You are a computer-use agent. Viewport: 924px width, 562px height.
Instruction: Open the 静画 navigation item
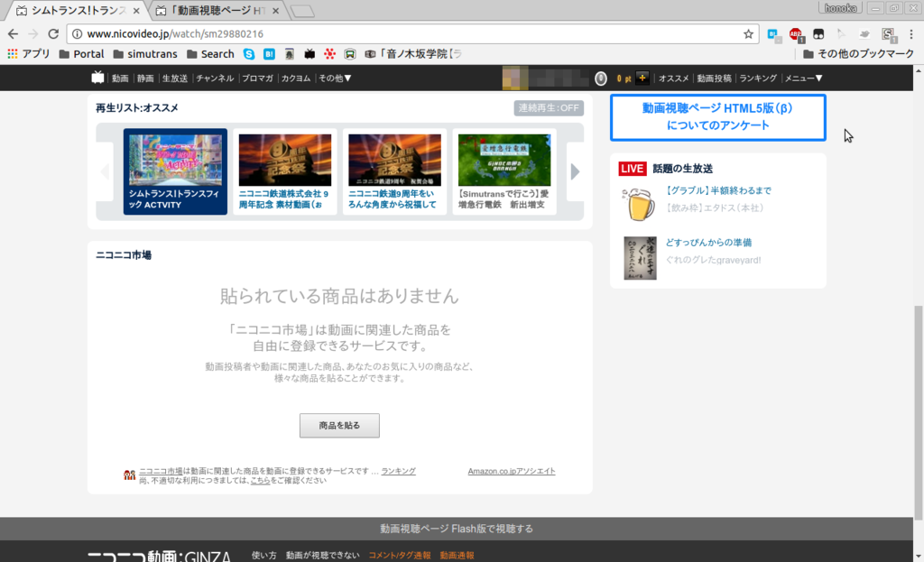coord(145,78)
